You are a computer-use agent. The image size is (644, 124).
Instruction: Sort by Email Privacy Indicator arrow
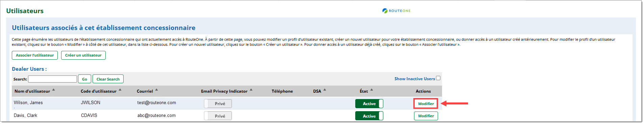point(251,90)
